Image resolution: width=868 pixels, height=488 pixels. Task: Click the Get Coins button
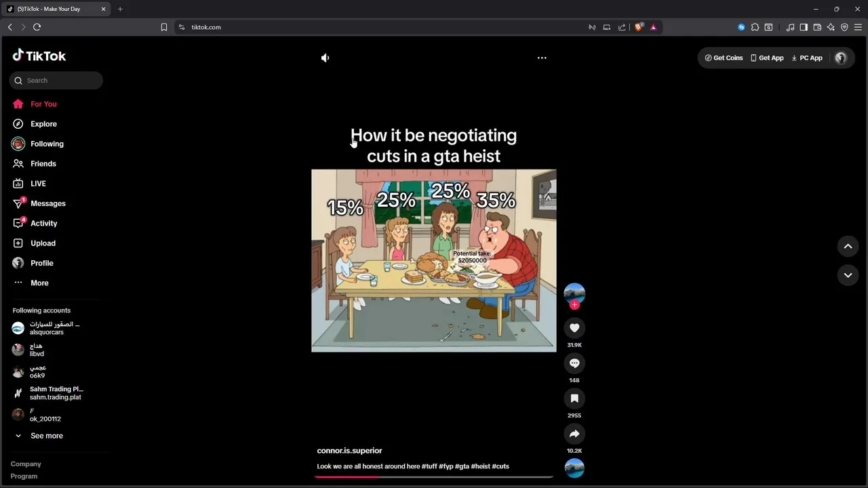point(724,58)
